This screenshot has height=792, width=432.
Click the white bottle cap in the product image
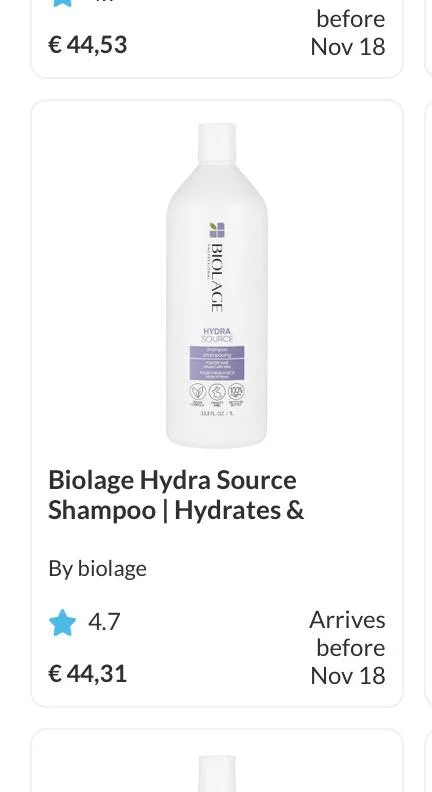tap(217, 141)
